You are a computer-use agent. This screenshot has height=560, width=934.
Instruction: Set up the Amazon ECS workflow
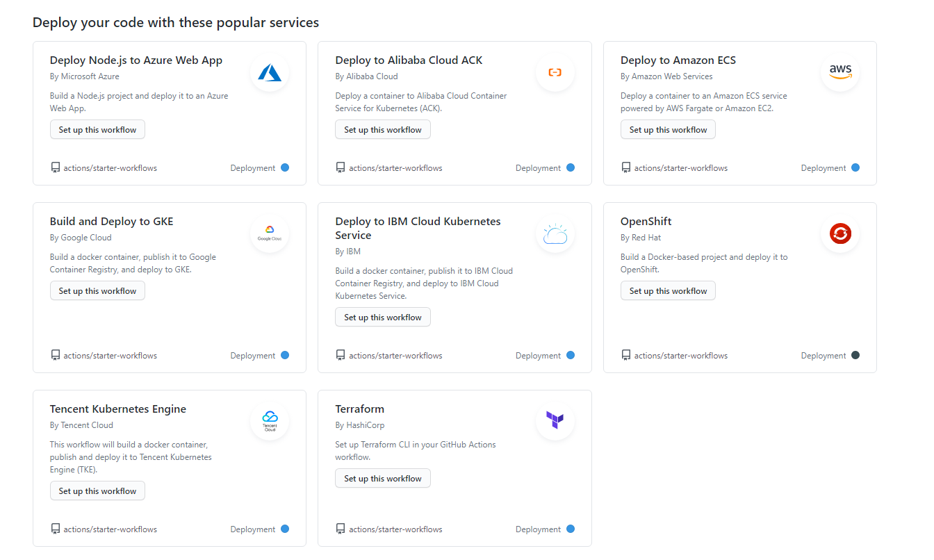[x=668, y=130]
